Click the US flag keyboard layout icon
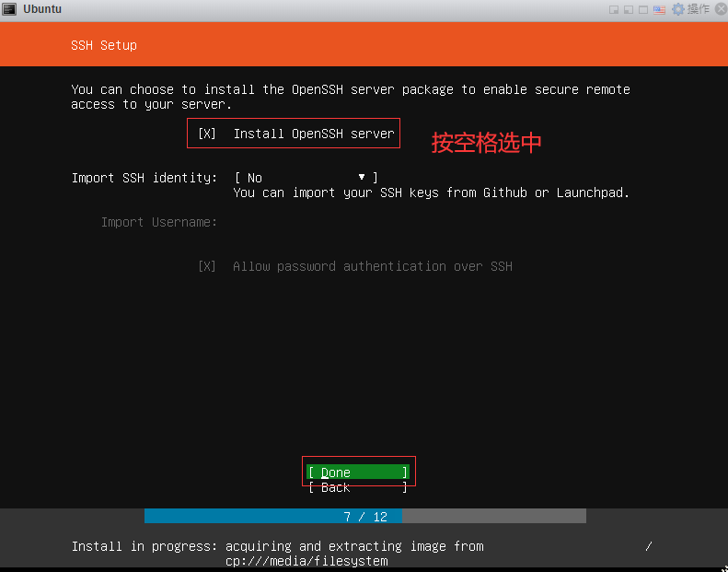Screen dimensions: 728x572 pyautogui.click(x=659, y=9)
